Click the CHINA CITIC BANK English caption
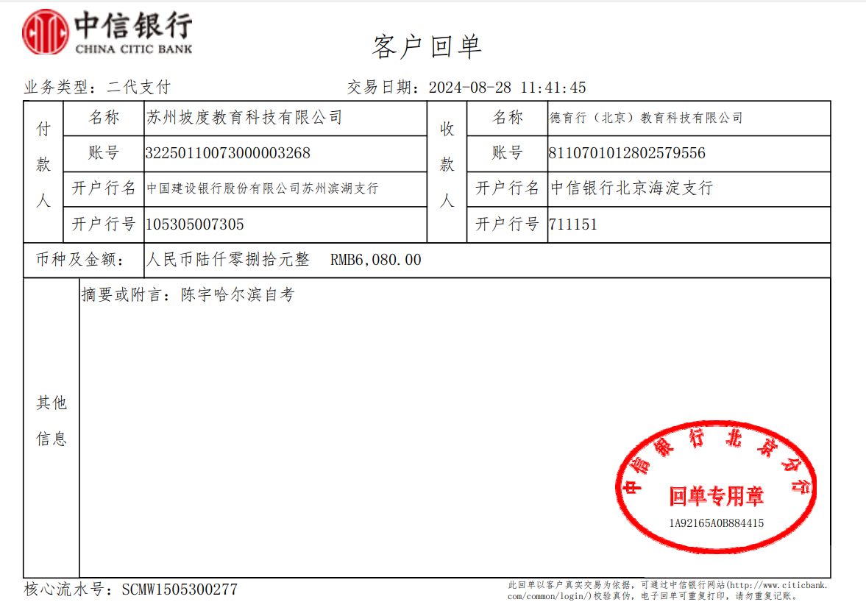Viewport: 866px width, 616px height. [134, 49]
